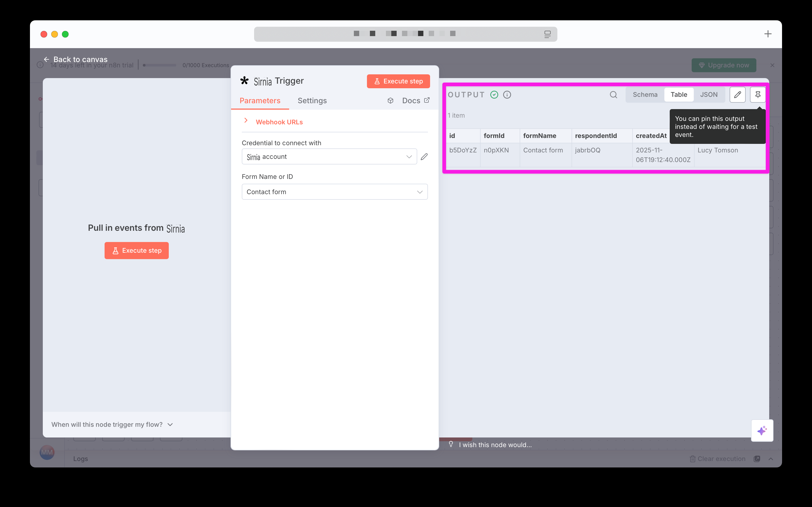Select the Schema output view
This screenshot has height=507, width=812.
point(645,95)
